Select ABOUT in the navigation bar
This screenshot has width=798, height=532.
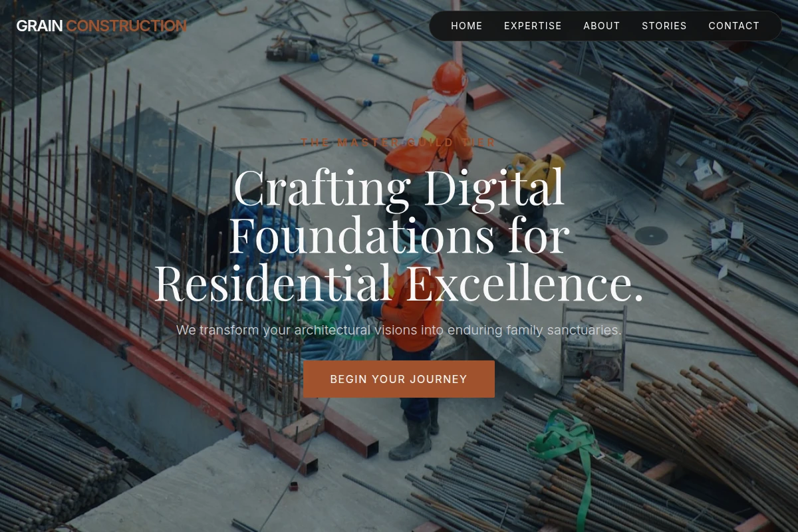coord(602,26)
